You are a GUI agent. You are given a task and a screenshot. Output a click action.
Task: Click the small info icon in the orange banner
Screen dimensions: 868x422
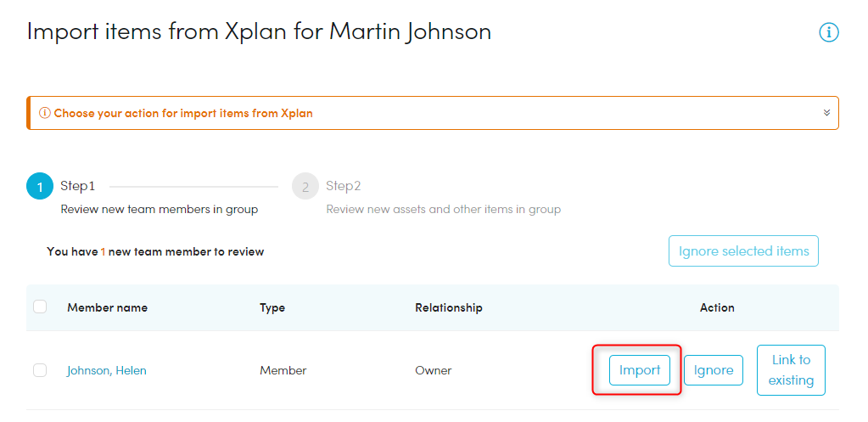(45, 113)
